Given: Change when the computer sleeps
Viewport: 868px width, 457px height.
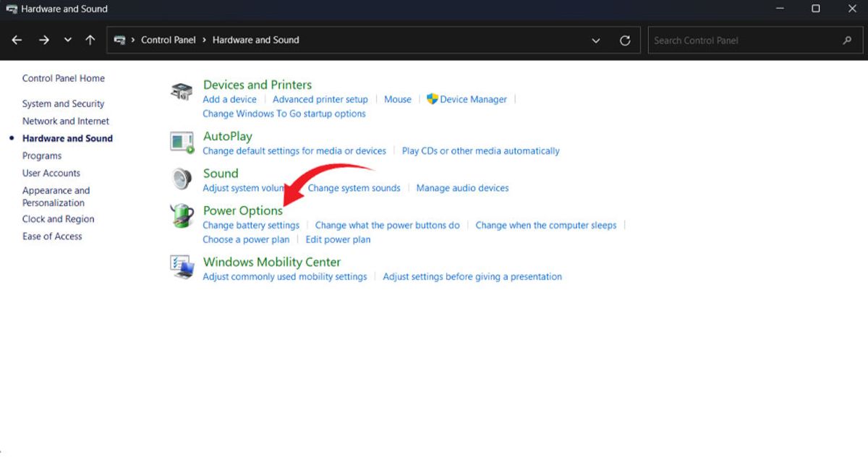Looking at the screenshot, I should click(546, 226).
